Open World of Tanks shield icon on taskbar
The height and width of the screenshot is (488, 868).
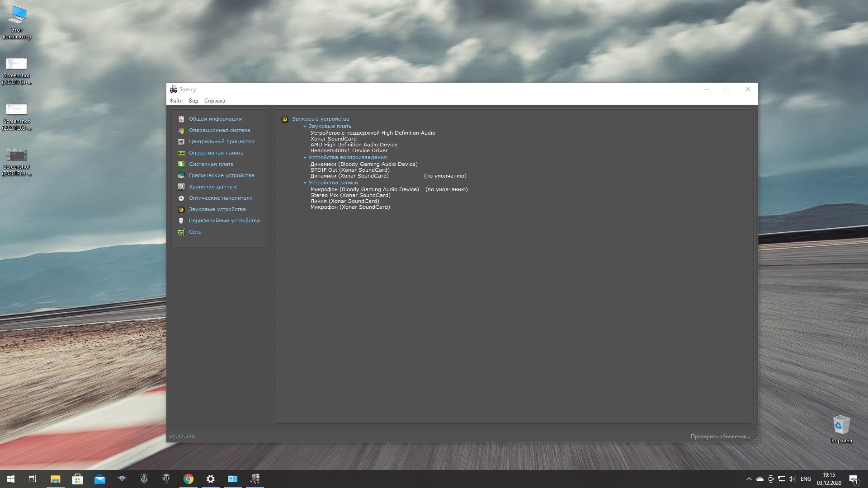166,479
